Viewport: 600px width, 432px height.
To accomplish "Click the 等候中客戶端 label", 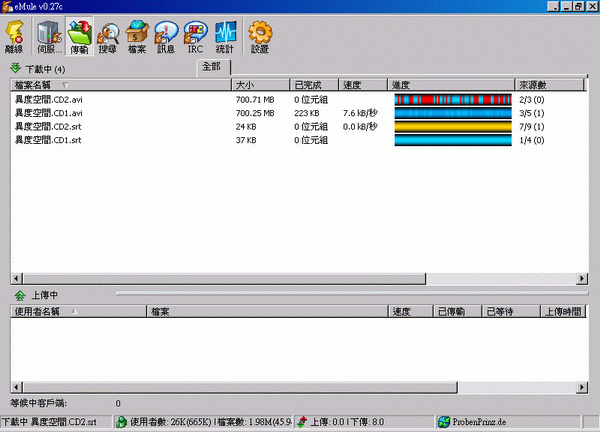I will pyautogui.click(x=39, y=403).
